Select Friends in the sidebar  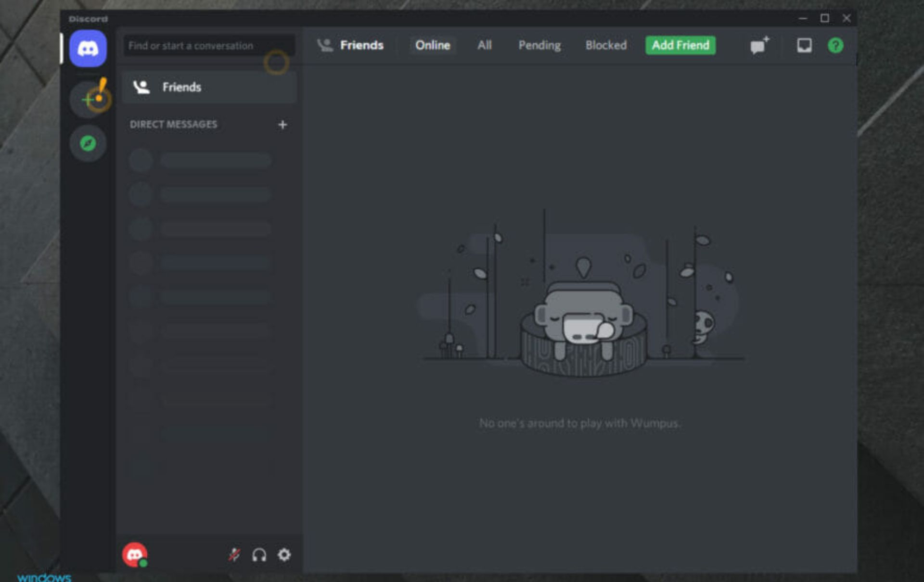point(209,87)
